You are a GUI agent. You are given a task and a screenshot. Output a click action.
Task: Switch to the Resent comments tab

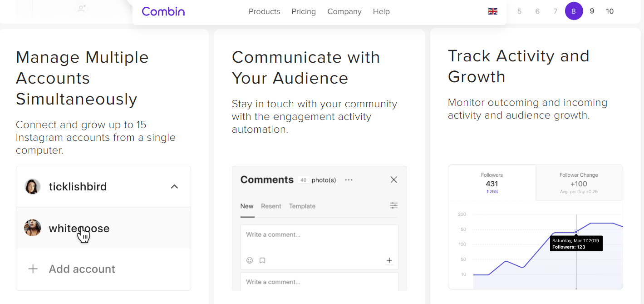click(x=271, y=206)
